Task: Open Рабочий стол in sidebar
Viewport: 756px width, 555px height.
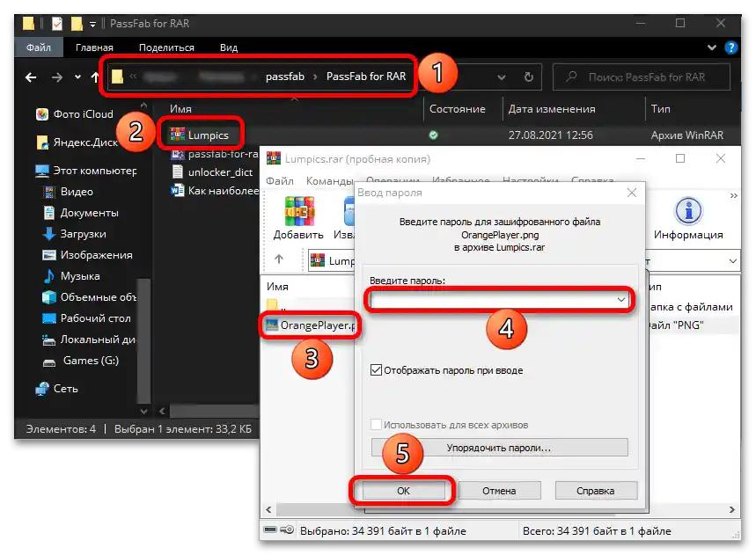Action: pyautogui.click(x=87, y=318)
